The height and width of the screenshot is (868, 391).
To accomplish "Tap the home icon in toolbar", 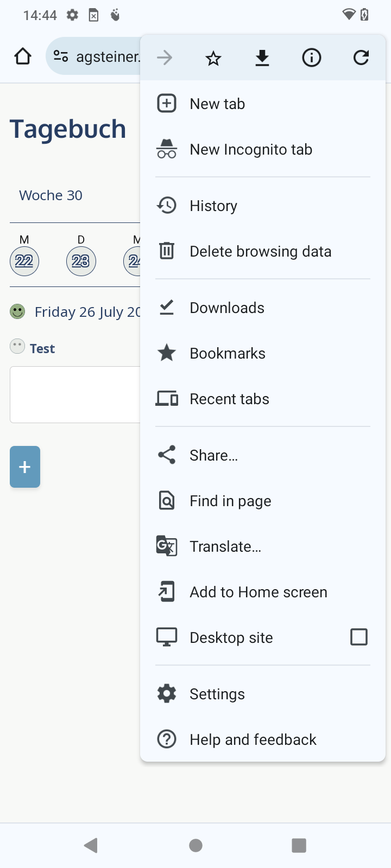I will pos(23,56).
